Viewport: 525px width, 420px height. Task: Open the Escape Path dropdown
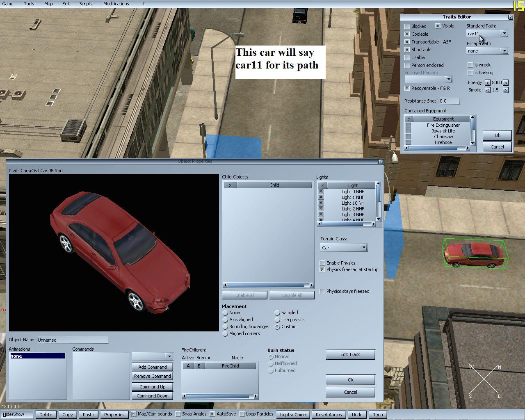pyautogui.click(x=504, y=51)
